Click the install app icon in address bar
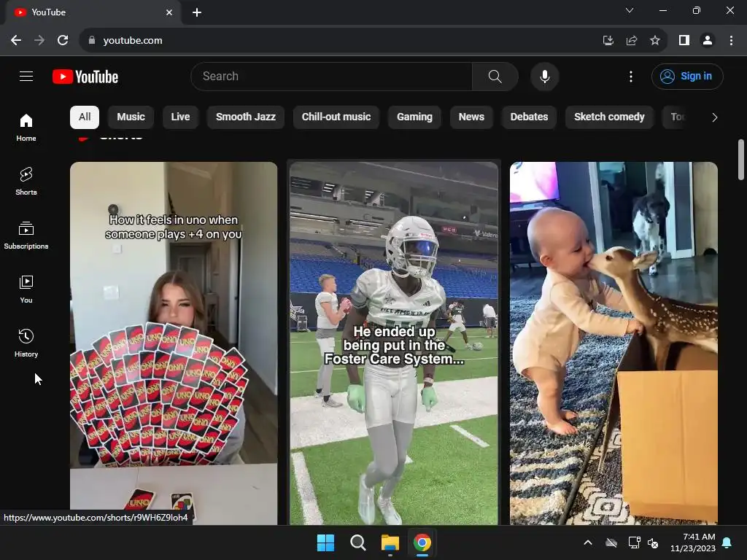The image size is (747, 560). coord(608,41)
